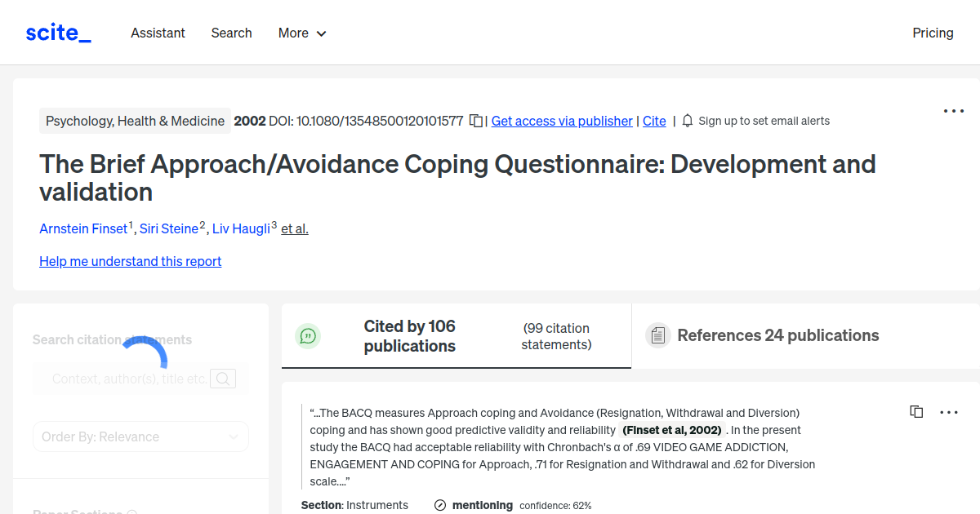Screen dimensions: 980x514
Task: Expand the More navigation menu
Action: (x=301, y=33)
